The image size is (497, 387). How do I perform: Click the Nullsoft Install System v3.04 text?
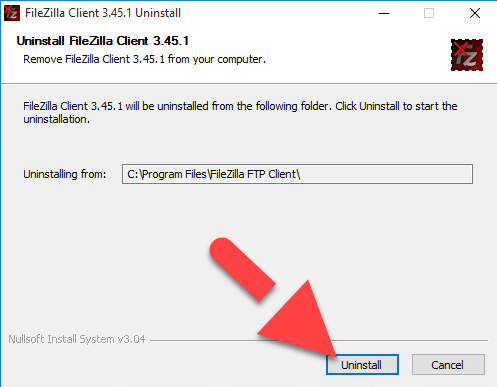77,339
